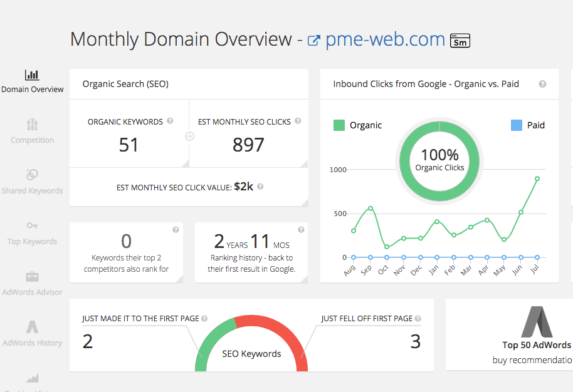
Task: Select AdWords Advisor menu label
Action: click(32, 292)
